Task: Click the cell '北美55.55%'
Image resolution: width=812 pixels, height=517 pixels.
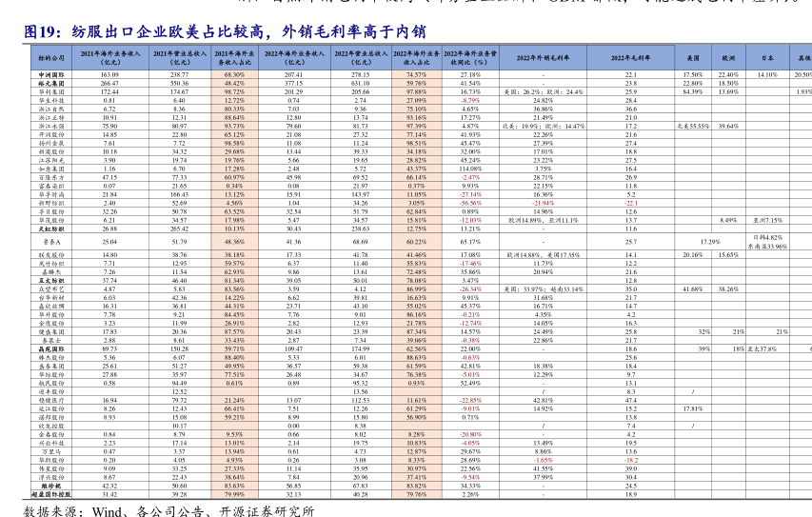Action: tap(693, 126)
